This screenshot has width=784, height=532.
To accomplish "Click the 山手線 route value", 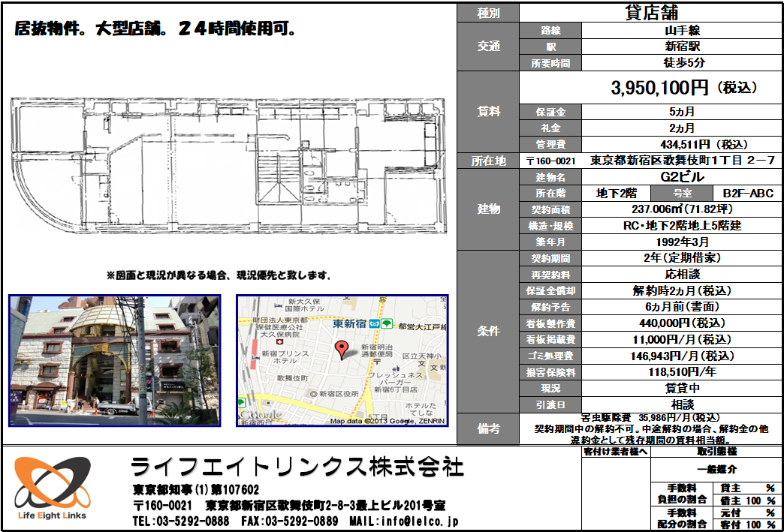I will tap(682, 31).
